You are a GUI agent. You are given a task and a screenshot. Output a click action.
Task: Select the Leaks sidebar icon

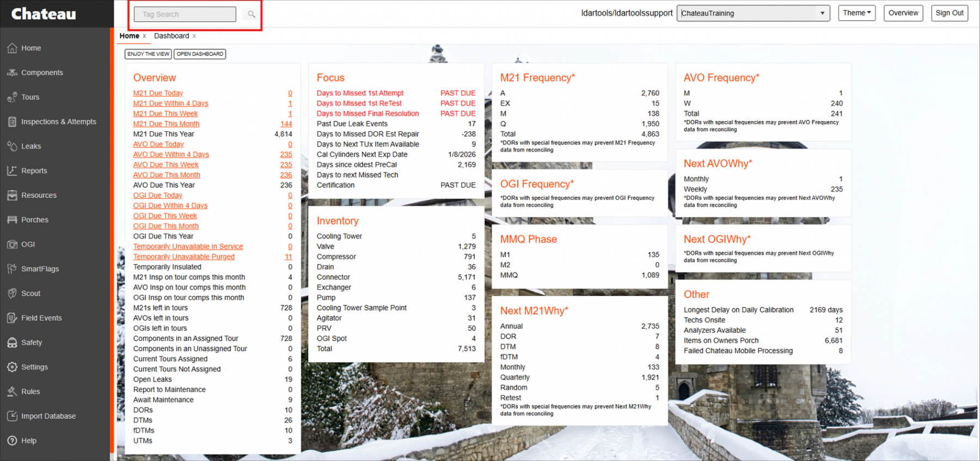pyautogui.click(x=12, y=146)
